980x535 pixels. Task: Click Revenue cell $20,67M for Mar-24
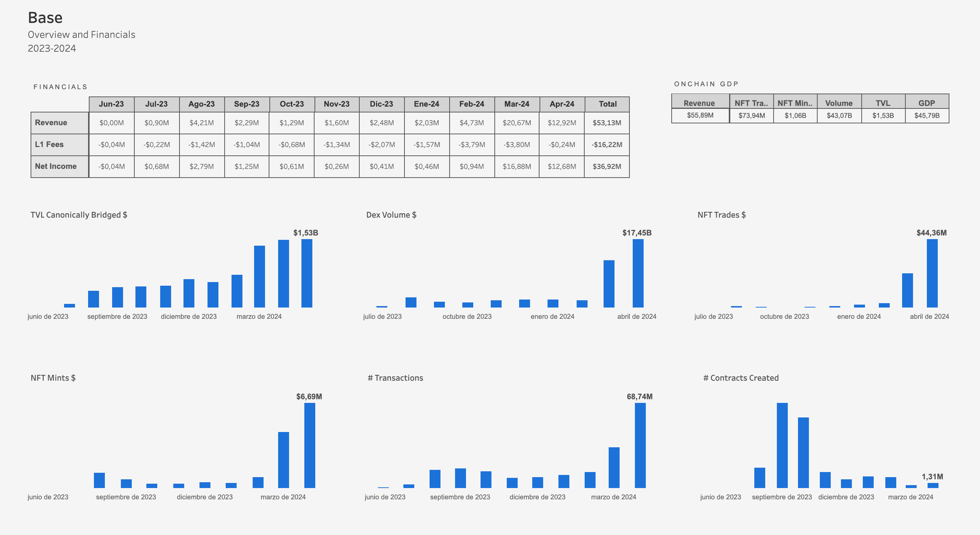tap(517, 123)
